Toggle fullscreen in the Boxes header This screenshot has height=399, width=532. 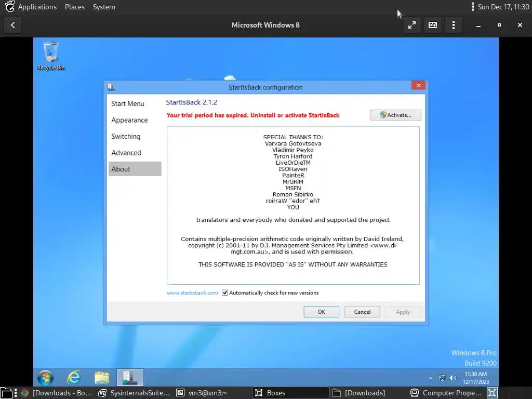click(x=412, y=25)
